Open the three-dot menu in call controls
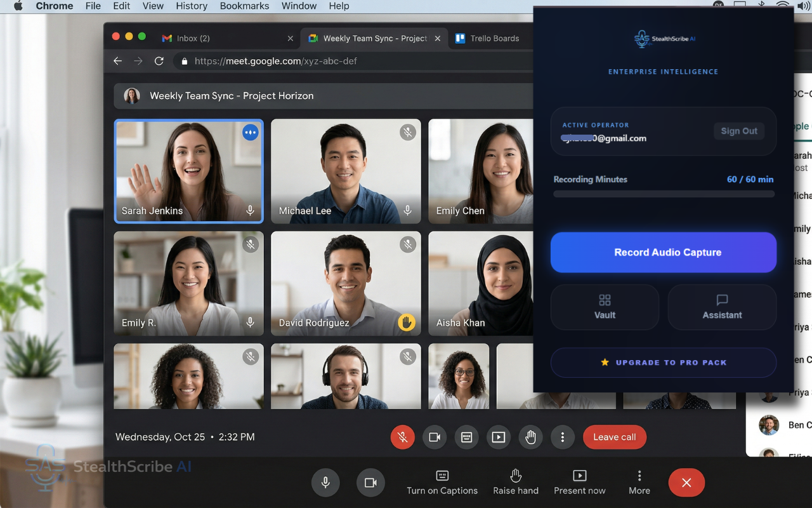 [x=563, y=437]
